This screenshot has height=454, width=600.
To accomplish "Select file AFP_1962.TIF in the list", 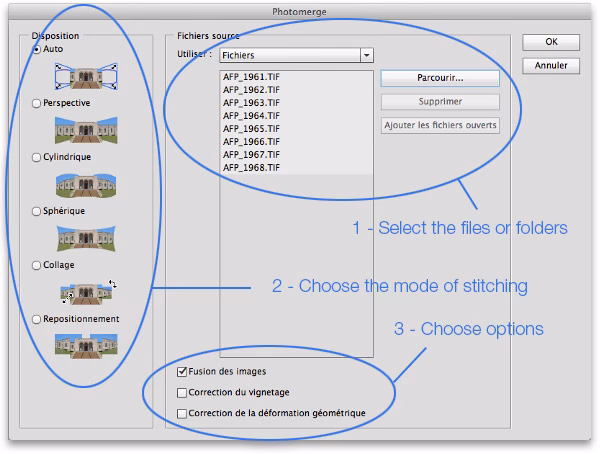I will tap(296, 90).
